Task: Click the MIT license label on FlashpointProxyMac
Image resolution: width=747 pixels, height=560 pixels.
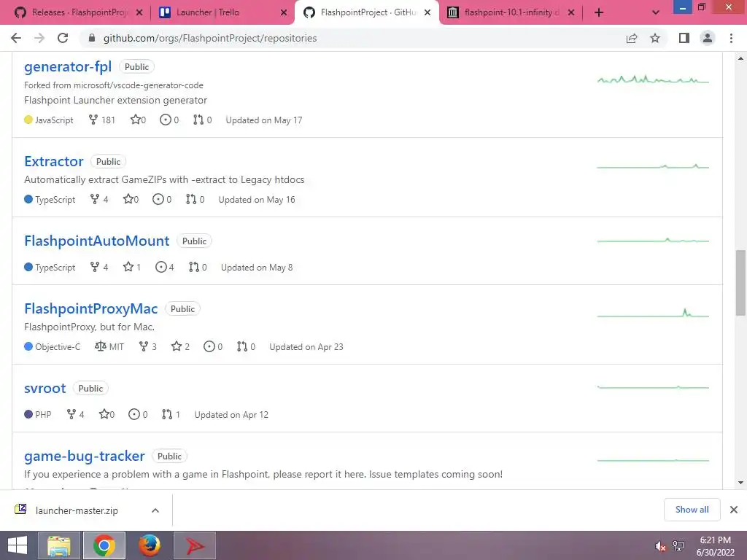Action: 109,346
